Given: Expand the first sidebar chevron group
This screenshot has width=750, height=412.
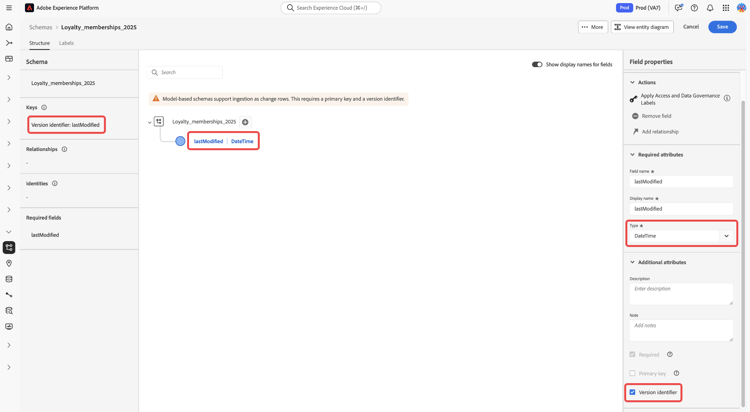Looking at the screenshot, I should tap(9, 78).
